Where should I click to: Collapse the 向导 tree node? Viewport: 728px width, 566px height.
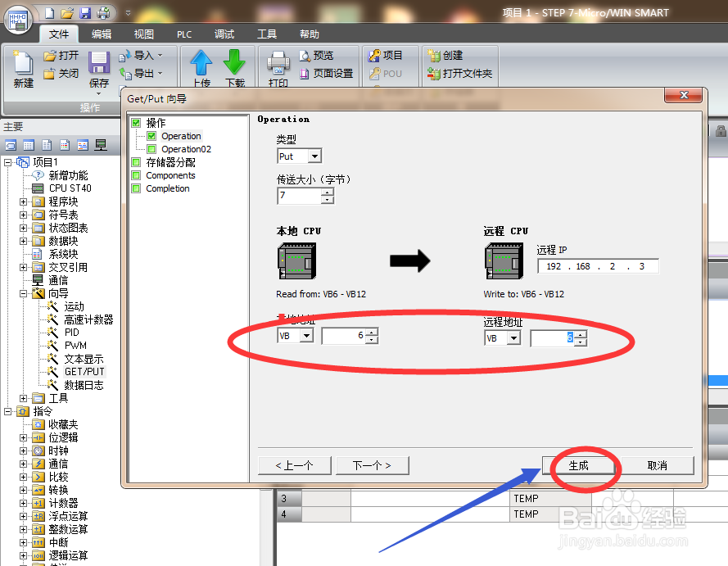23,293
